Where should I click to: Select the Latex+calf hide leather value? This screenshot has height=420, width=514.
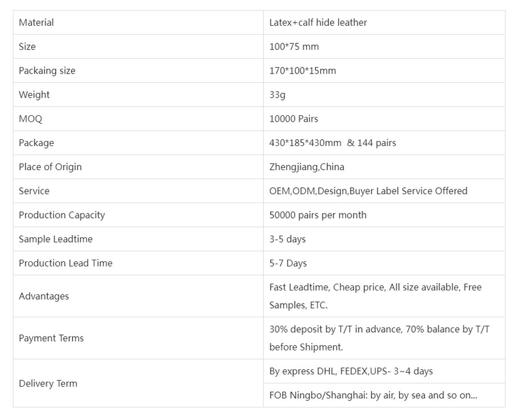pyautogui.click(x=318, y=23)
